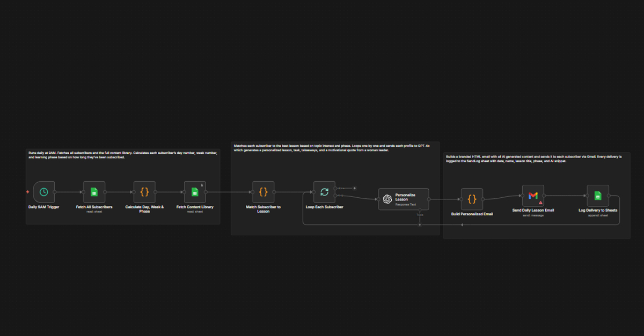Click the 'loop' output label on the loop node
644x336 pixels.
(x=341, y=195)
